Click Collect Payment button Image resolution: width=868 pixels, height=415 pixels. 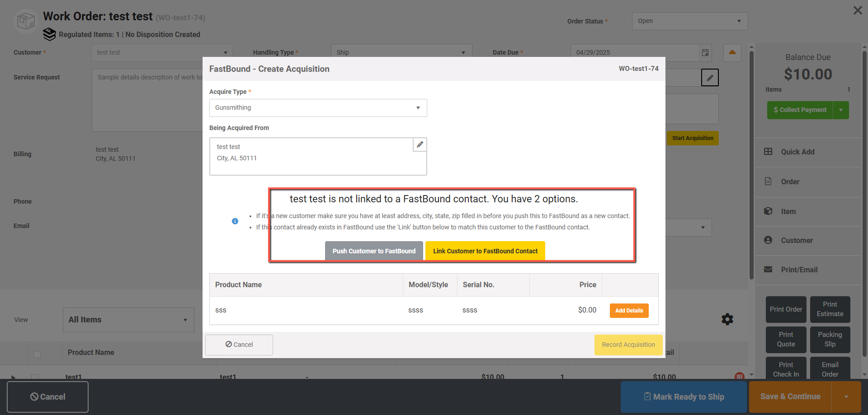800,110
